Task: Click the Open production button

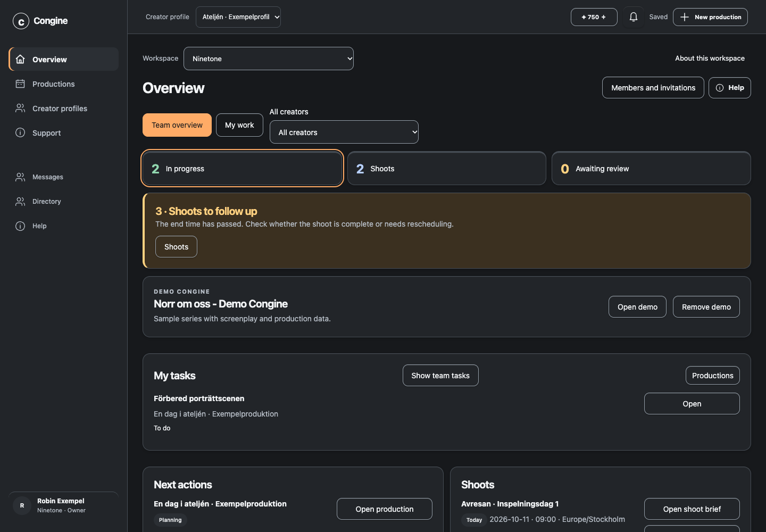Action: pos(385,509)
